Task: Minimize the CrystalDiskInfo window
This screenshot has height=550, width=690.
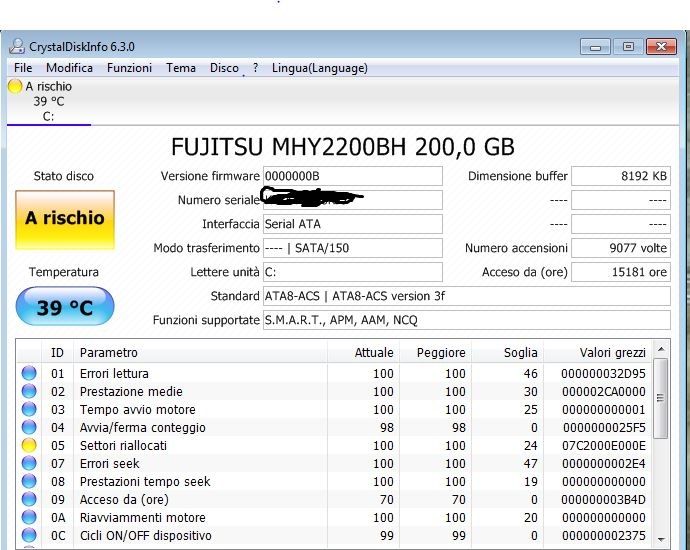Action: [595, 47]
